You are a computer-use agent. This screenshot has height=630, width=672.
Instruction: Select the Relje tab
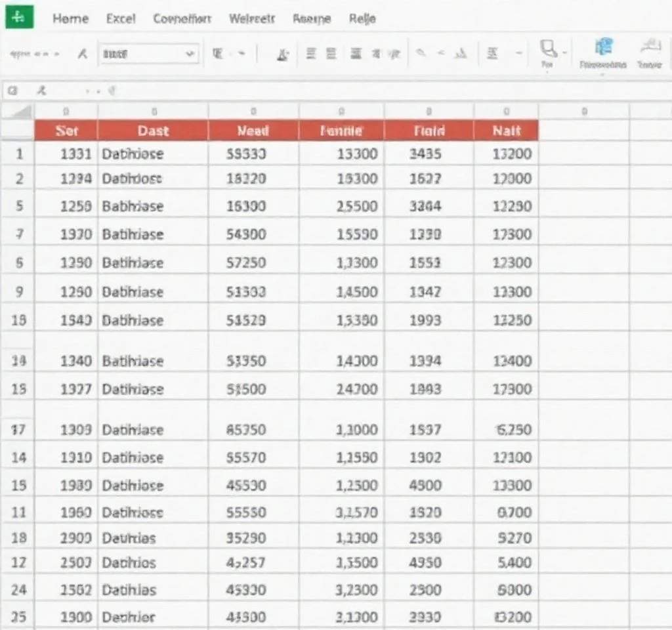click(x=362, y=18)
